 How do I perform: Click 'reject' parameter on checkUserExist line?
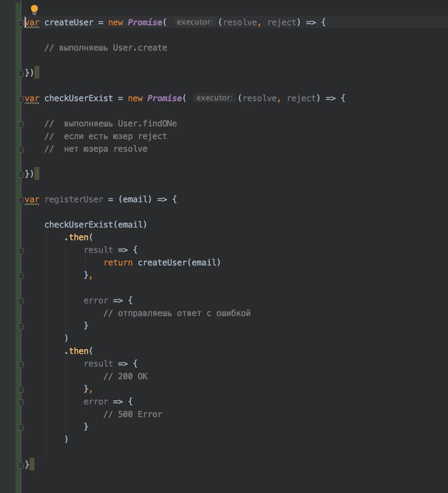coord(302,98)
